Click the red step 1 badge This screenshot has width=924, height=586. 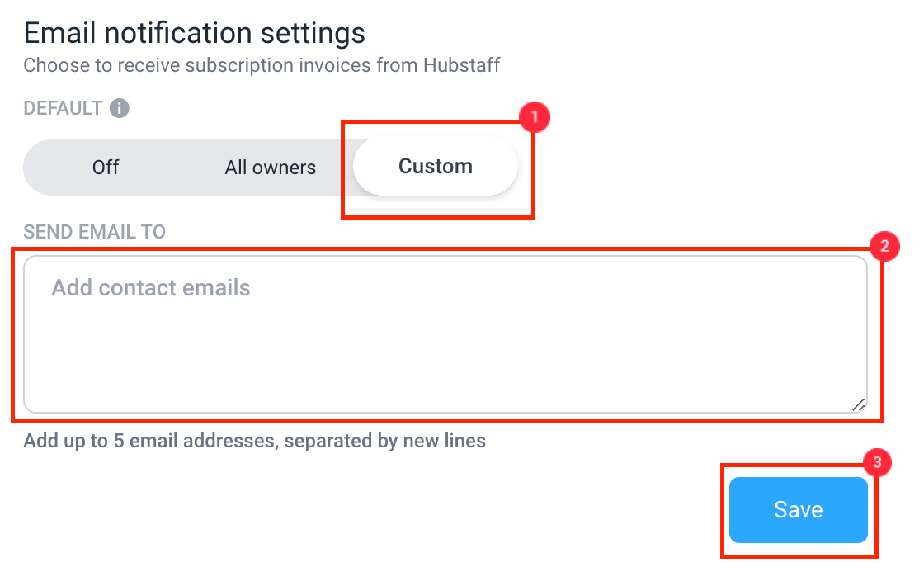pyautogui.click(x=535, y=116)
